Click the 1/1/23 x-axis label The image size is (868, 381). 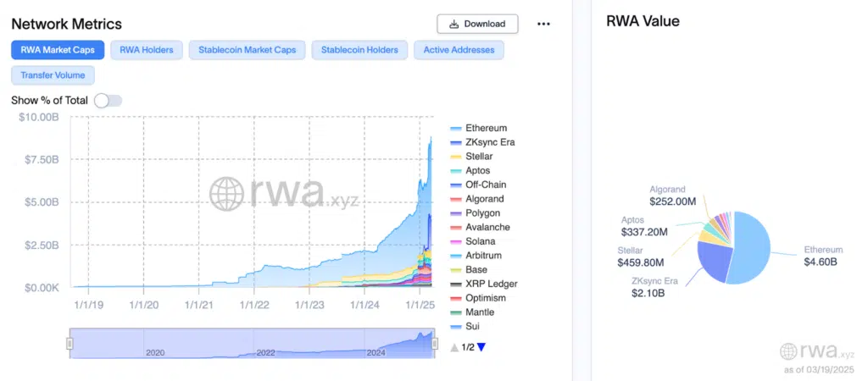click(309, 304)
